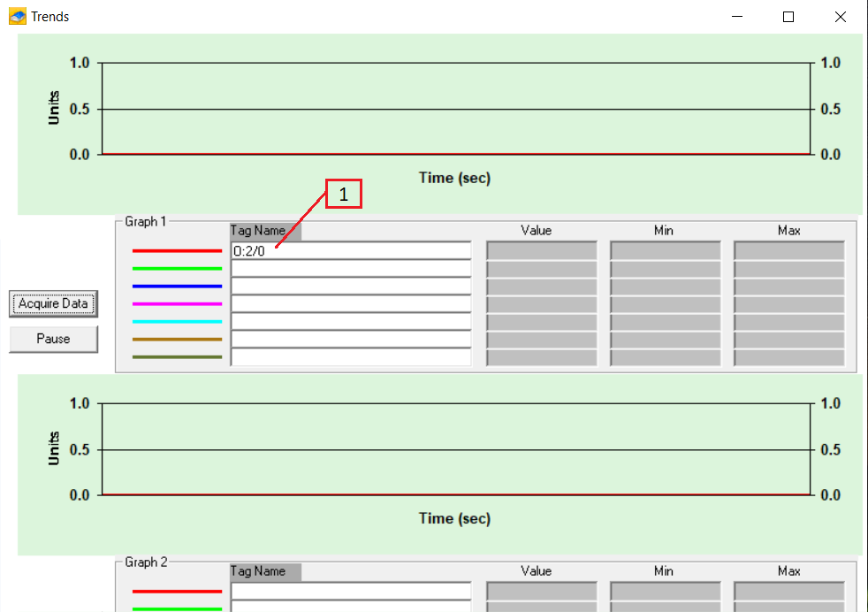Maximize the Trends window
Image resolution: width=868 pixels, height=612 pixels.
pyautogui.click(x=788, y=17)
